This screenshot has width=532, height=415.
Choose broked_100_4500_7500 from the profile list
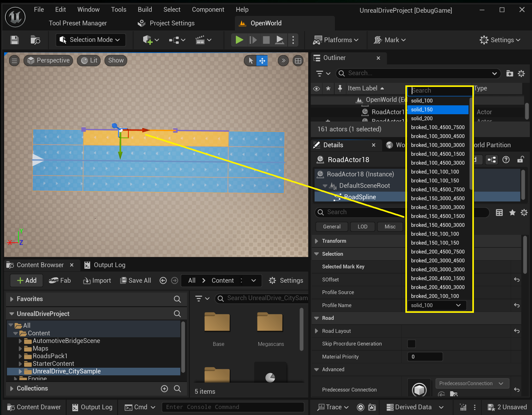click(438, 127)
